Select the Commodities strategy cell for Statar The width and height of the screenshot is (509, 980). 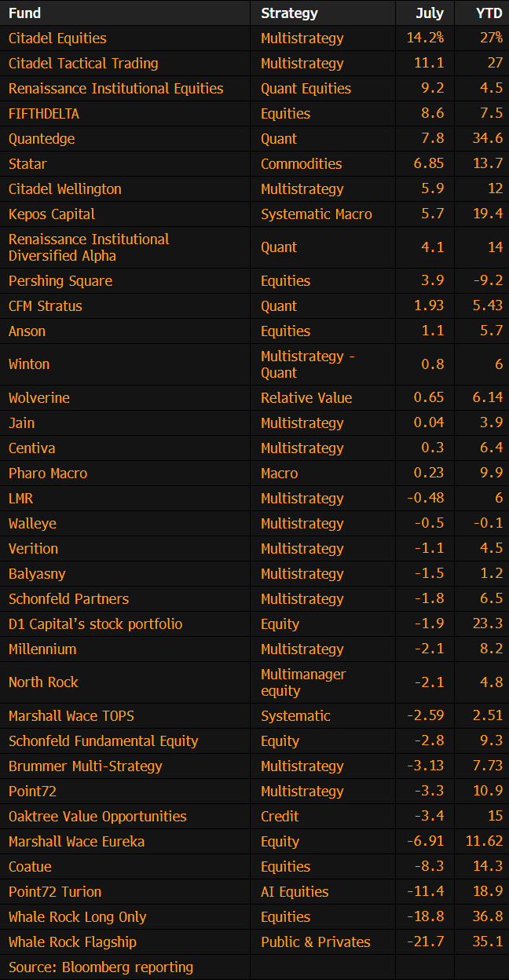[x=302, y=164]
